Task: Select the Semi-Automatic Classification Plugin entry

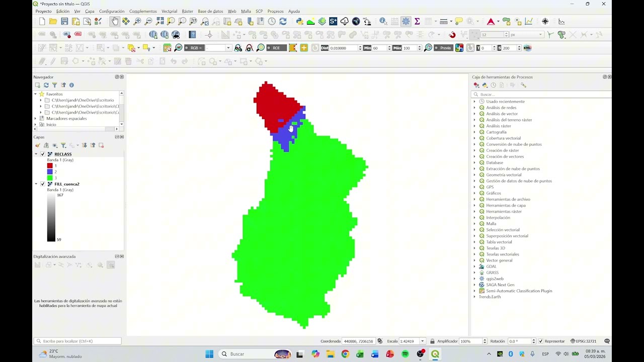Action: pos(519,291)
